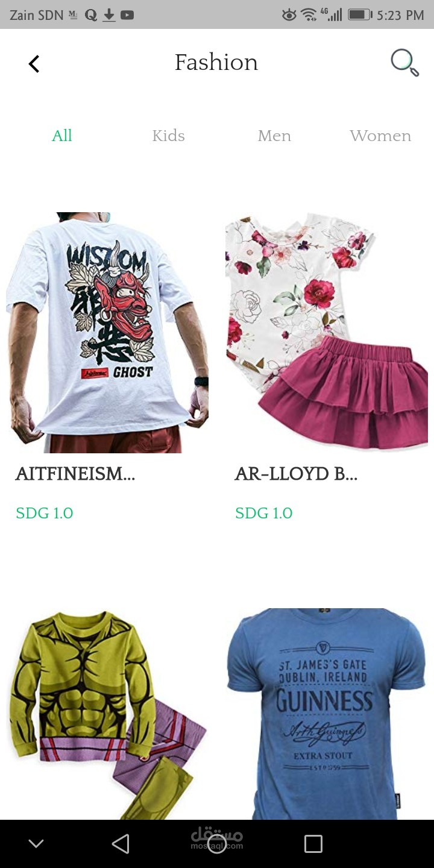Tap the YouTube notification icon
The width and height of the screenshot is (434, 868).
[x=127, y=15]
